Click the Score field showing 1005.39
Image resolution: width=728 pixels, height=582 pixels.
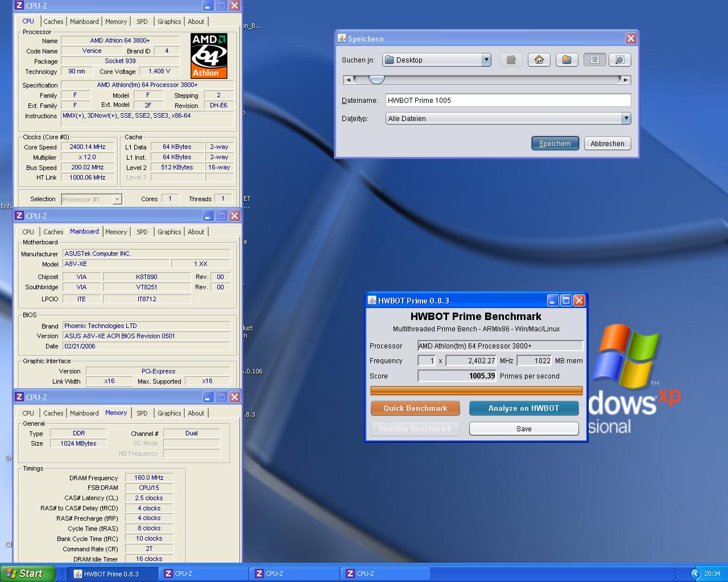point(457,376)
